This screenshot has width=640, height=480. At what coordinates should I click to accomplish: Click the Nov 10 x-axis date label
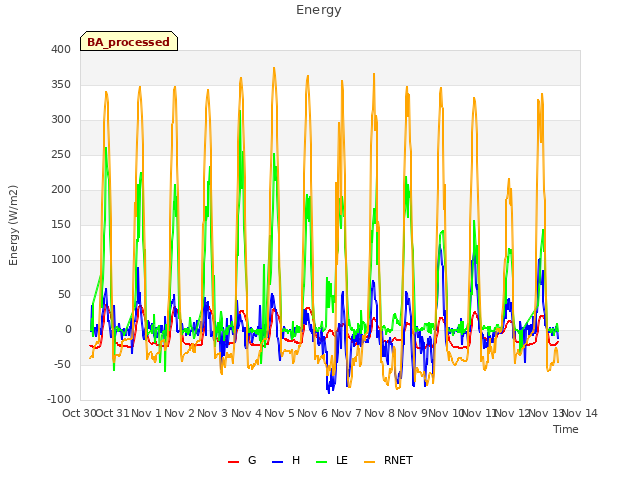click(x=446, y=413)
